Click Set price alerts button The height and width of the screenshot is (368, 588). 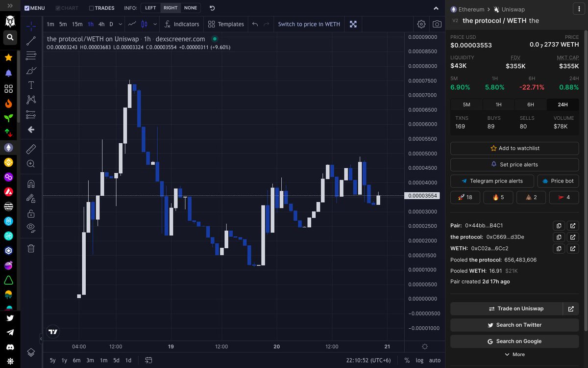tap(514, 164)
